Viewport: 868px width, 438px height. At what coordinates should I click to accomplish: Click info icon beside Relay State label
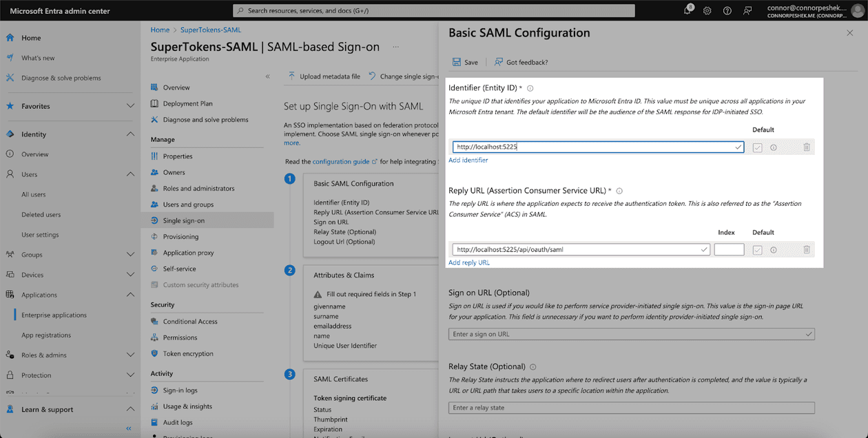[533, 367]
